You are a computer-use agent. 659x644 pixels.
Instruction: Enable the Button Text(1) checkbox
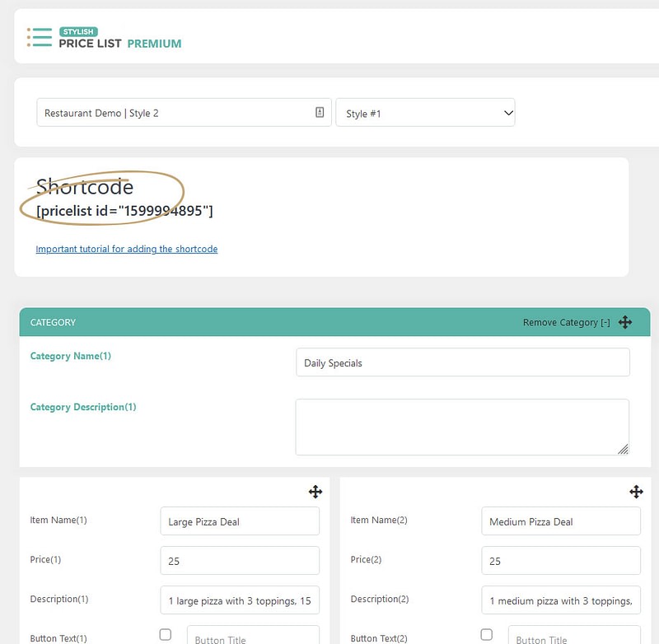(165, 634)
